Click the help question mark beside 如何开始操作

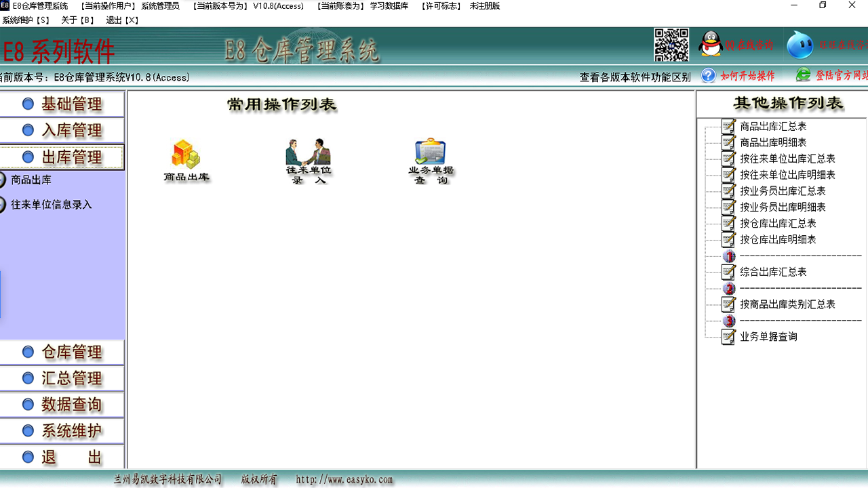708,76
